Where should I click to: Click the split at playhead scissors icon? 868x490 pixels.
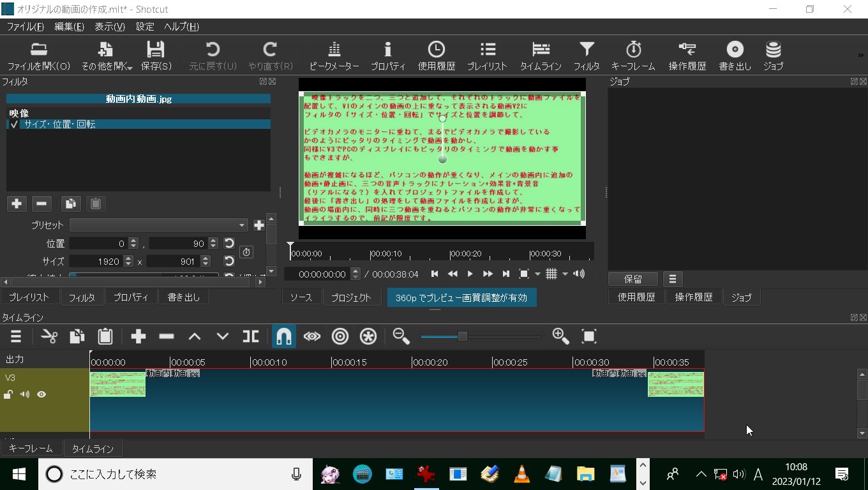click(x=49, y=336)
